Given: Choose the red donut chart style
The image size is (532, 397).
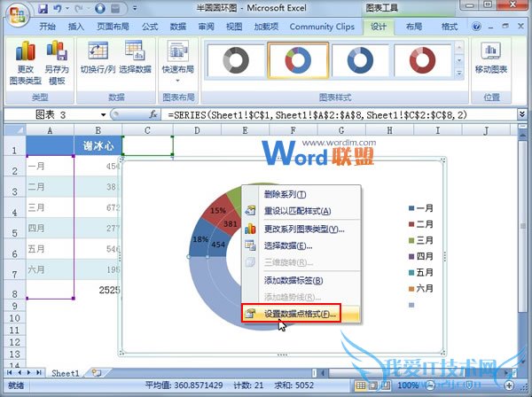Looking at the screenshot, I should pyautogui.click(x=422, y=60).
